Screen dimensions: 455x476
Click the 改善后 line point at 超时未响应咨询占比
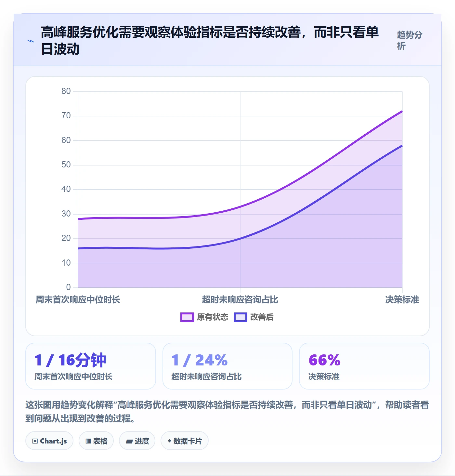240,239
